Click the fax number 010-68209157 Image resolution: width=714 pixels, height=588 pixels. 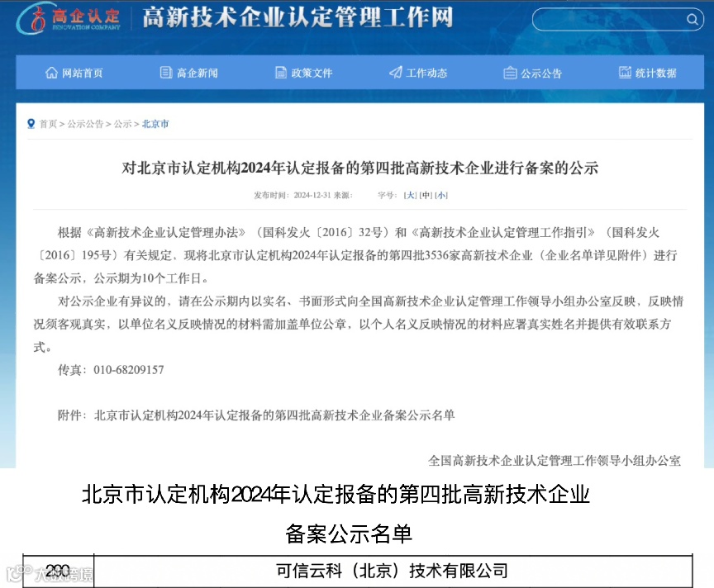tap(129, 369)
